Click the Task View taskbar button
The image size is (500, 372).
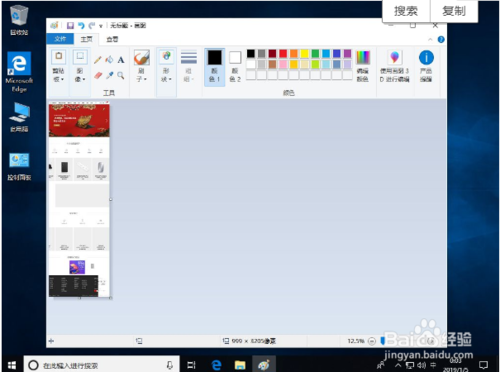[x=191, y=365]
